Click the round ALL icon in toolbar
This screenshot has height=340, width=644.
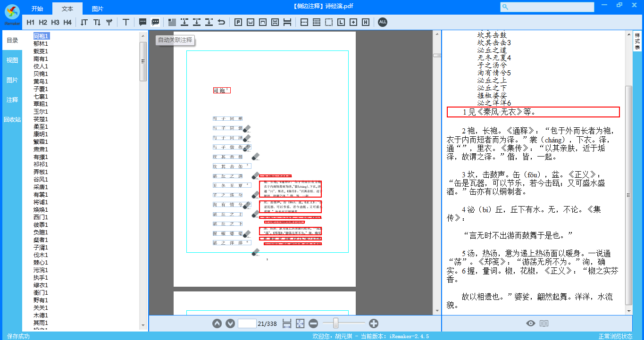coord(383,22)
